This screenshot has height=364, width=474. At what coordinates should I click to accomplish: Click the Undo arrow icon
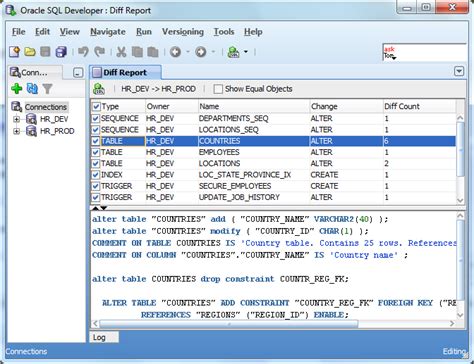(x=83, y=52)
